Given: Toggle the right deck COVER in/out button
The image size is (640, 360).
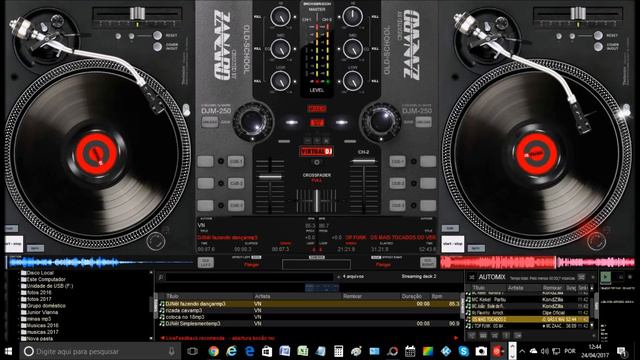Looking at the screenshot, I should point(598,47).
